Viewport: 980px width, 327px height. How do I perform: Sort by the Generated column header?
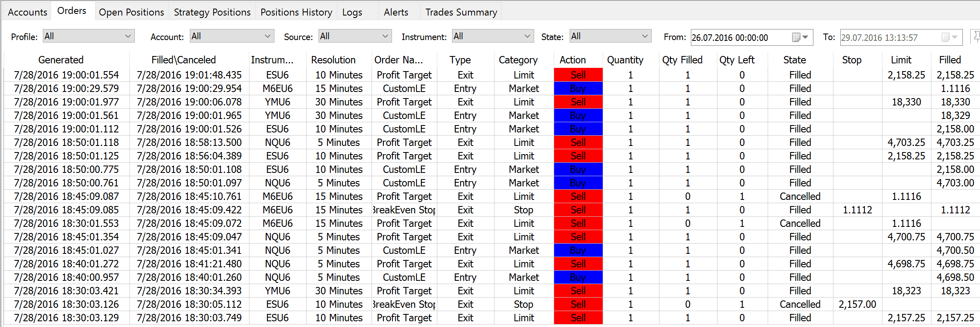click(61, 60)
